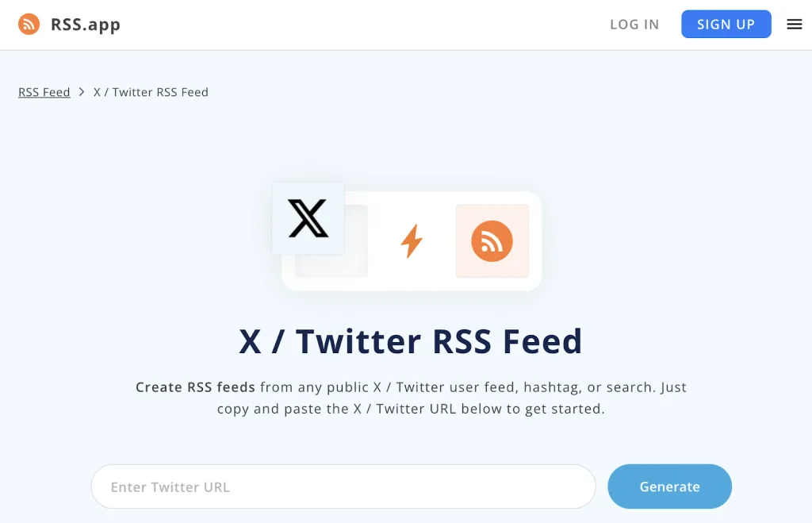Click the 'copy and paste' description line
Image resolution: width=812 pixels, height=523 pixels.
click(411, 409)
